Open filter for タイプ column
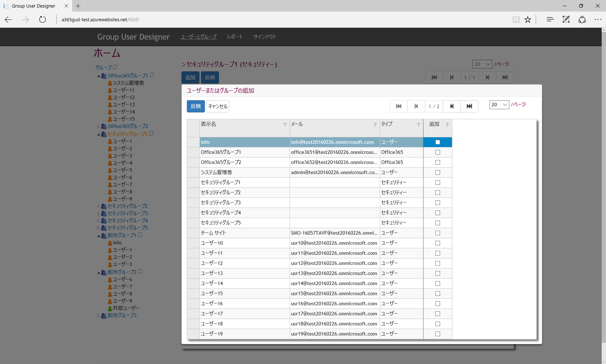The width and height of the screenshot is (606, 364). 418,125
